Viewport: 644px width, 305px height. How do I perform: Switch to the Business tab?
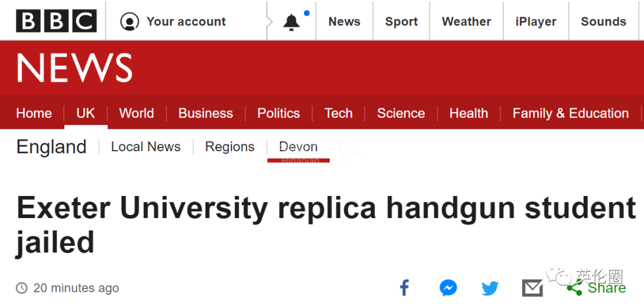coord(206,113)
